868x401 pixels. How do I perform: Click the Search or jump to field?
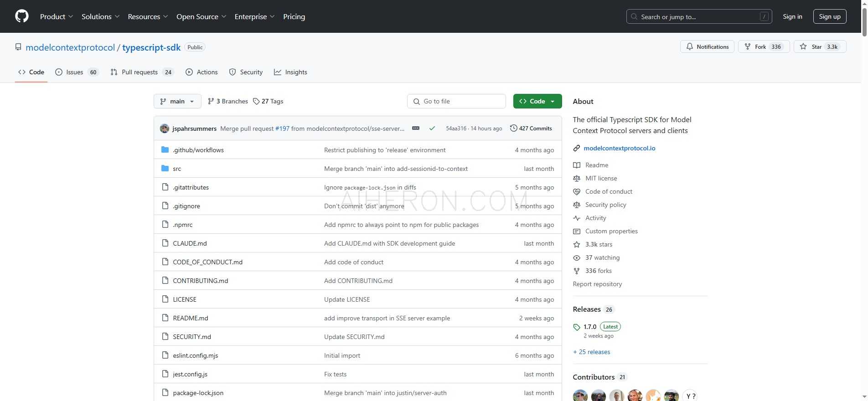[699, 16]
